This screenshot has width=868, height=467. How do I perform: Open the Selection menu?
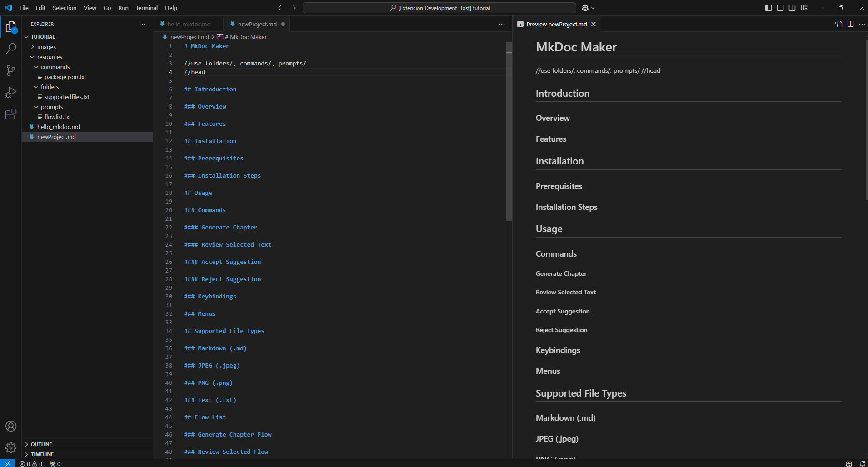click(65, 8)
